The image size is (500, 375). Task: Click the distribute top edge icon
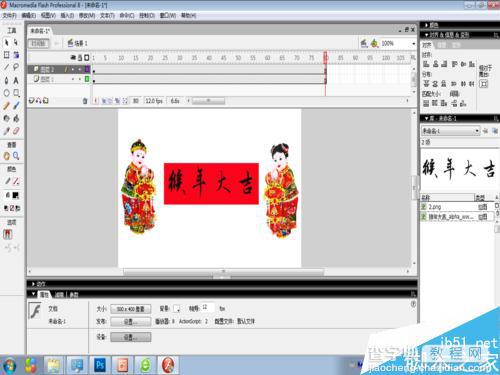click(426, 84)
